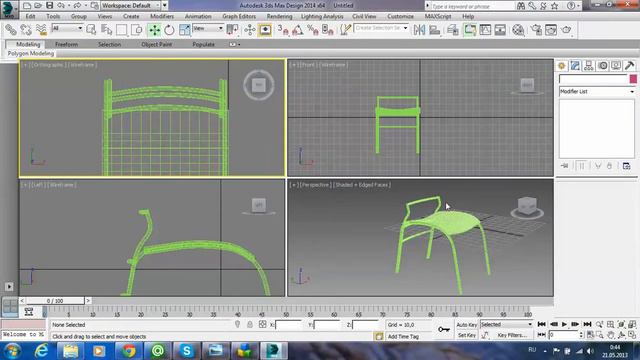The image size is (640, 360).
Task: Open Skype from the Windows taskbar
Action: (x=187, y=351)
